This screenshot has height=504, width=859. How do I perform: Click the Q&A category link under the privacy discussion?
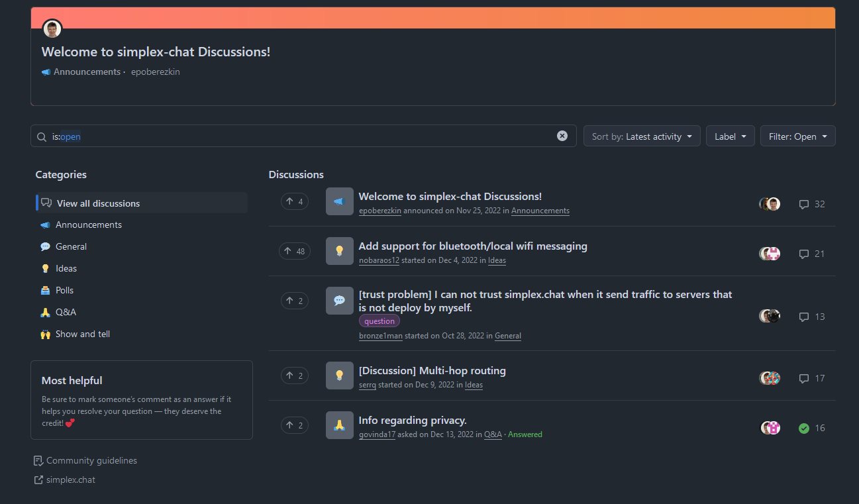(x=493, y=434)
